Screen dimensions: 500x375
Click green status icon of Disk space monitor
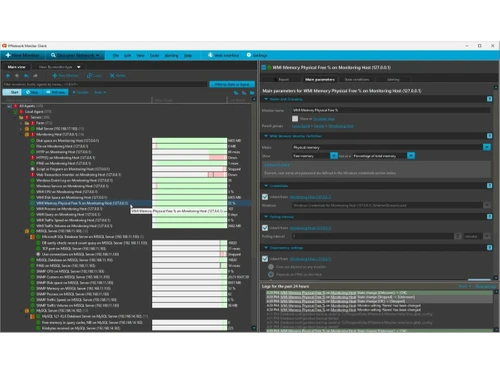pos(33,141)
